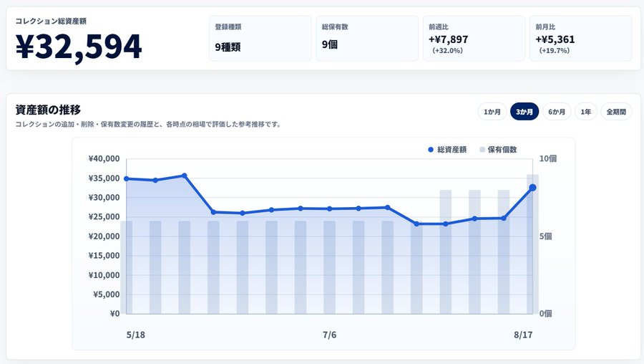The height and width of the screenshot is (364, 644).
Task: Select the 1か月 period tab
Action: 492,112
